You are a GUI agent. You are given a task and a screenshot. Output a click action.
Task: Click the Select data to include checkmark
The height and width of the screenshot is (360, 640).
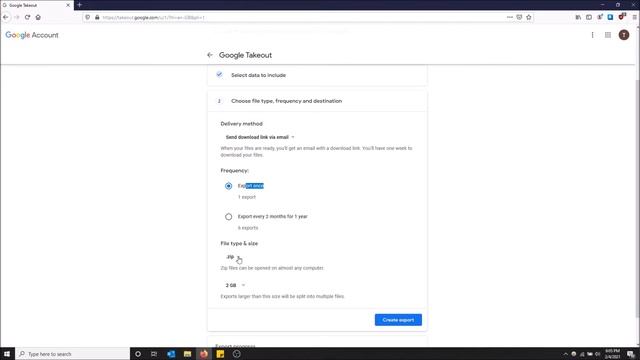click(220, 74)
